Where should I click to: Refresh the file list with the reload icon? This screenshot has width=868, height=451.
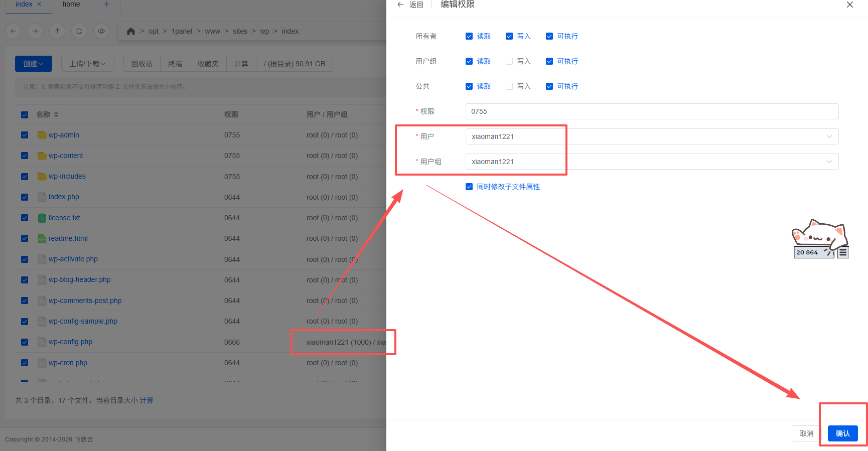click(x=79, y=31)
